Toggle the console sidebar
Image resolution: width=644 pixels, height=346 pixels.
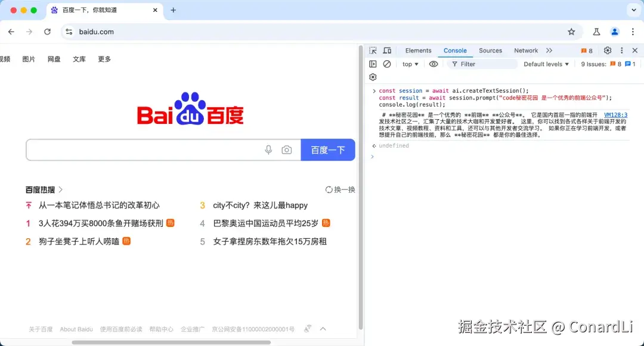pos(373,64)
